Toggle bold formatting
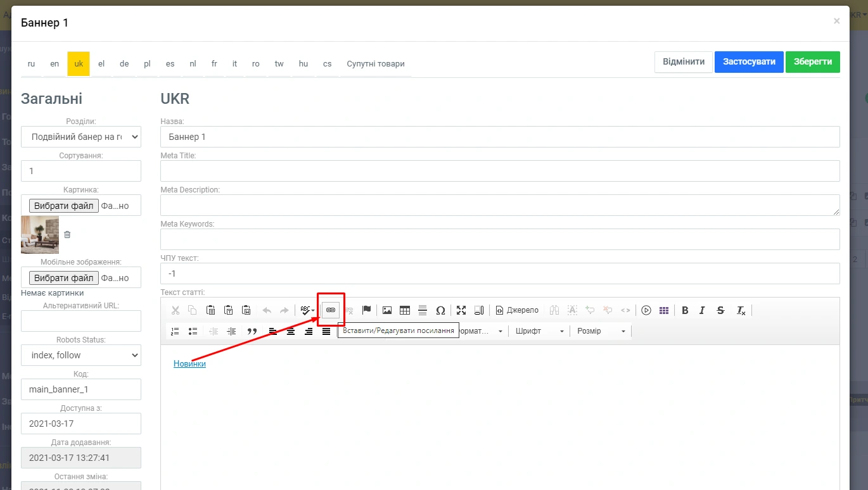The height and width of the screenshot is (490, 868). [685, 310]
